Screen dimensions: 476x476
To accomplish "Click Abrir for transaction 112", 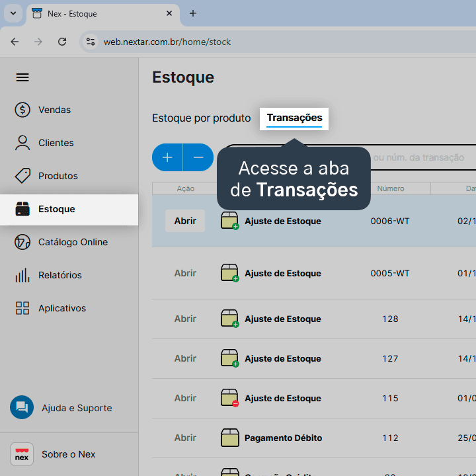I will tap(185, 438).
